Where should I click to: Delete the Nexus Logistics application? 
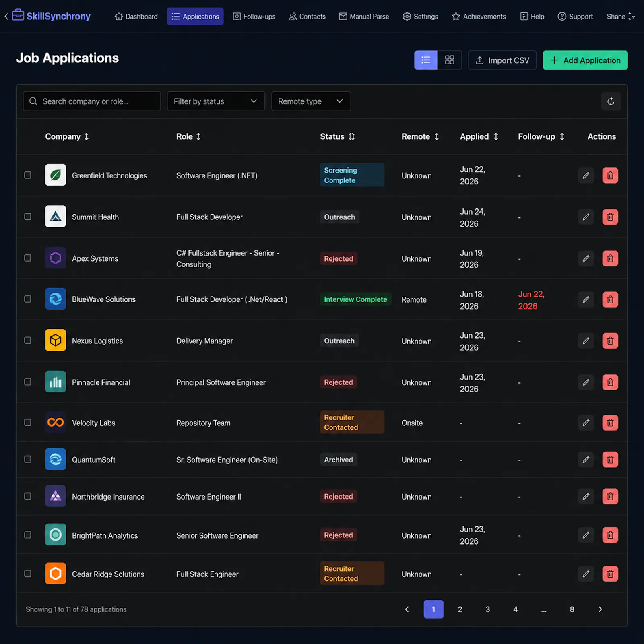[x=610, y=341]
